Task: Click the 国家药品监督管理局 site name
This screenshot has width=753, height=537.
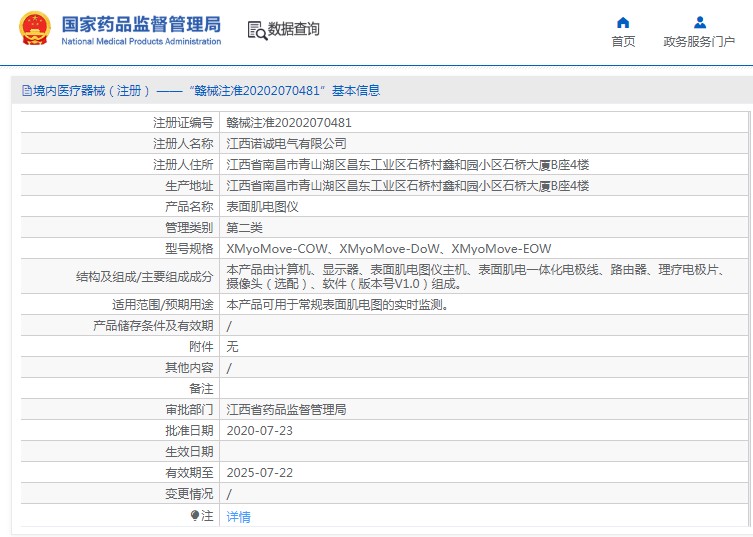Action: (x=141, y=24)
